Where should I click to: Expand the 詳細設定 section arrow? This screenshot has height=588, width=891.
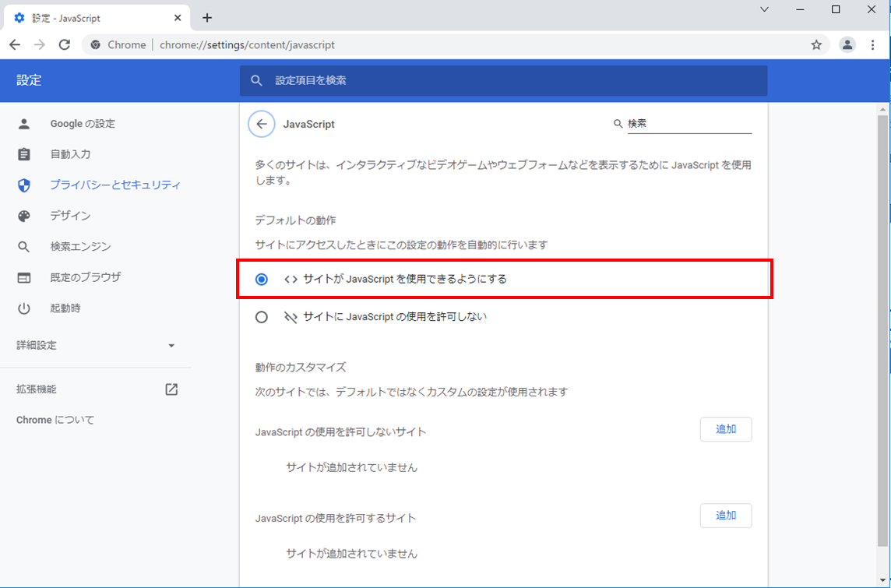pos(171,346)
